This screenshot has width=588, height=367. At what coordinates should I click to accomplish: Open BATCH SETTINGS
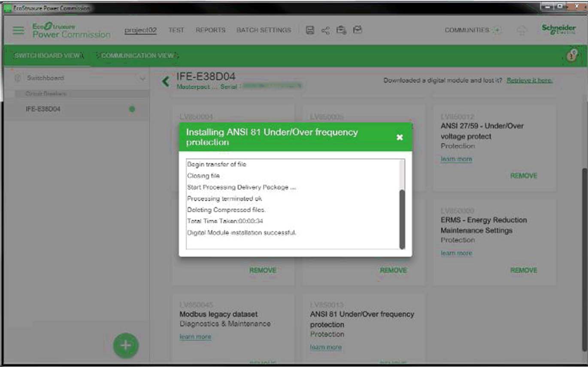point(264,30)
